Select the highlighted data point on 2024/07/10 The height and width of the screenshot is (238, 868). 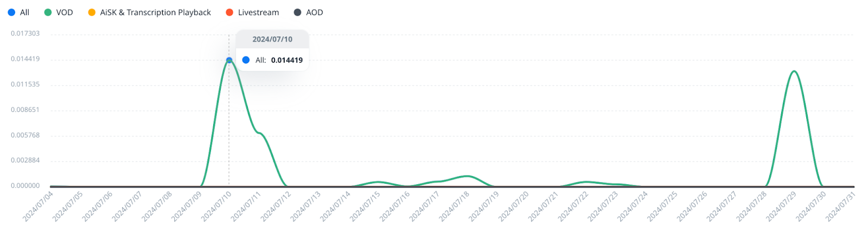[229, 60]
